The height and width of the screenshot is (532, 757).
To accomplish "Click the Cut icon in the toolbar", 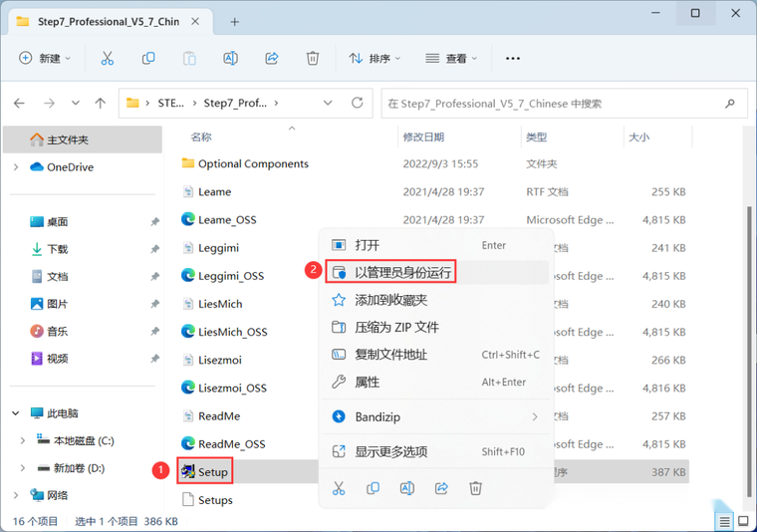I will coord(108,59).
